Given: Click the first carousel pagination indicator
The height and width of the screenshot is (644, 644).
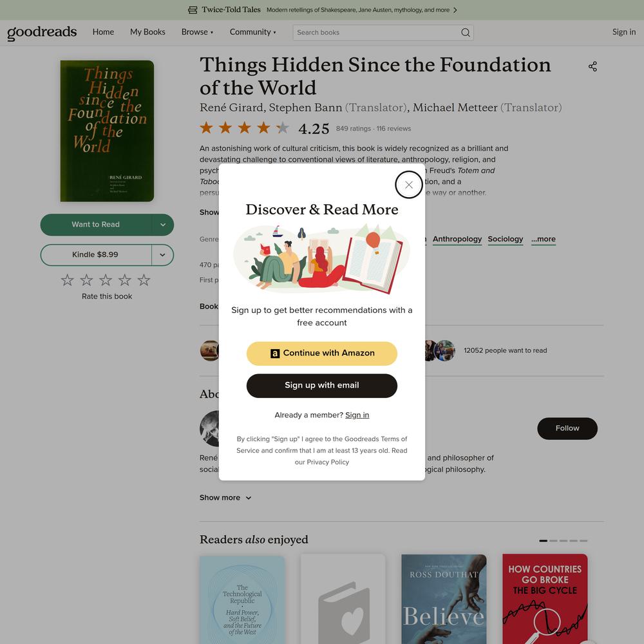Looking at the screenshot, I should pos(543,540).
